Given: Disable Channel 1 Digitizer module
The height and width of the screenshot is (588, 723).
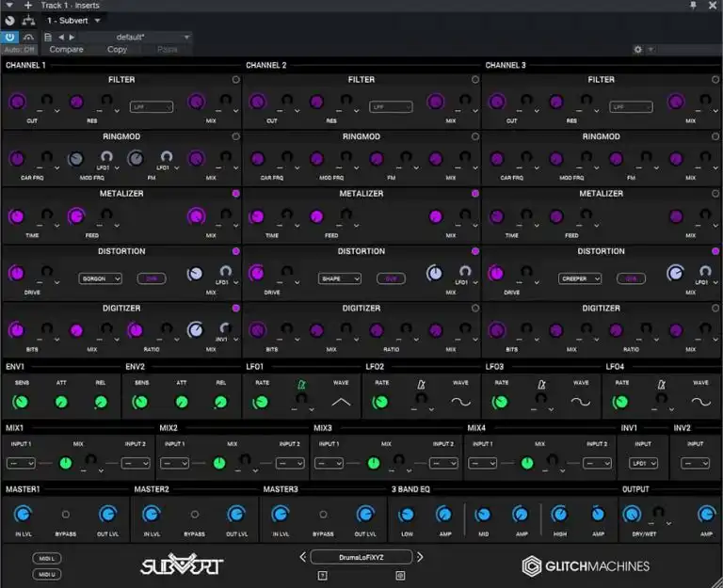Looking at the screenshot, I should click(235, 308).
